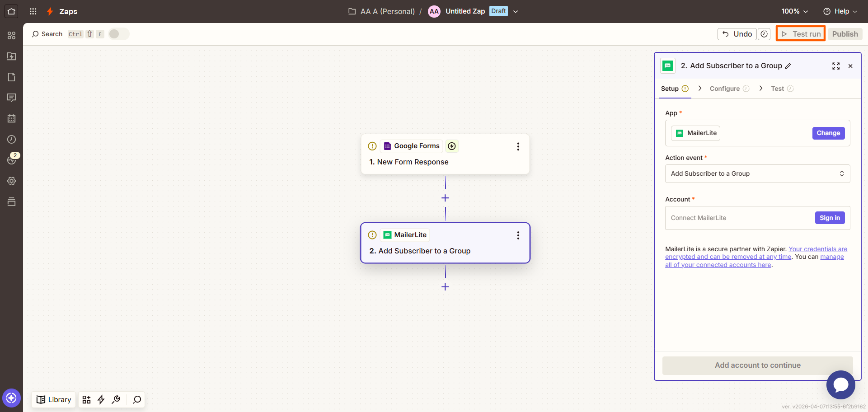Click the lightning bolt icon in bottom toolbar

pyautogui.click(x=101, y=399)
